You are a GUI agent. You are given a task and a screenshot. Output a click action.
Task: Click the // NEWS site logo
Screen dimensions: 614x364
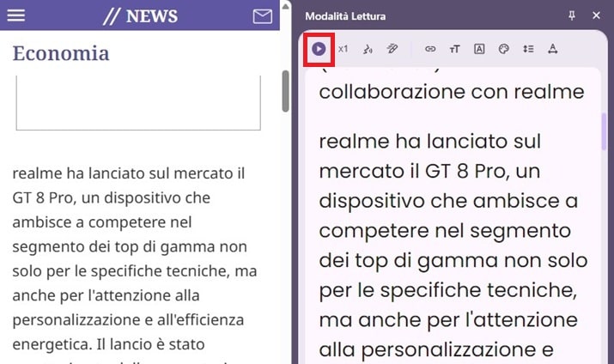(140, 16)
